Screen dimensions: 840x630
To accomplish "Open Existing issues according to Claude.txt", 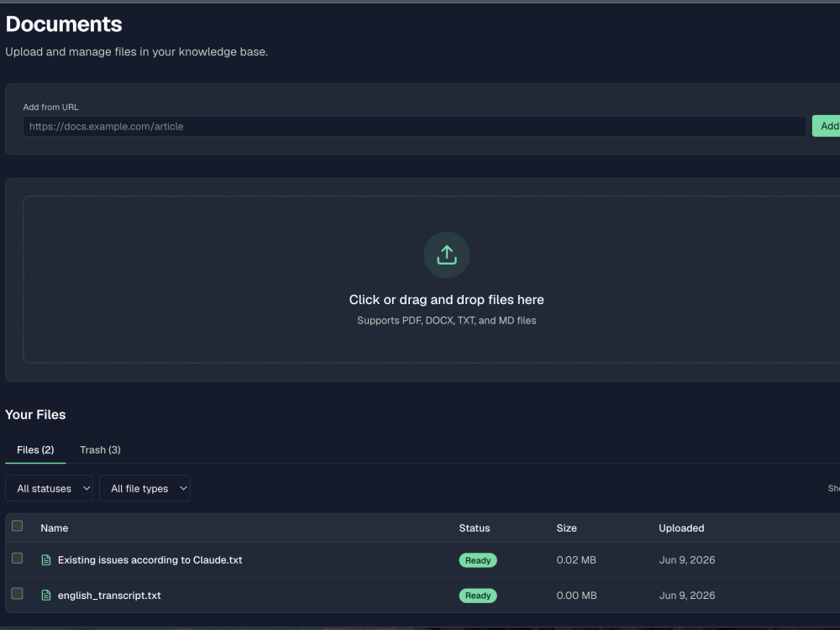I will [150, 559].
